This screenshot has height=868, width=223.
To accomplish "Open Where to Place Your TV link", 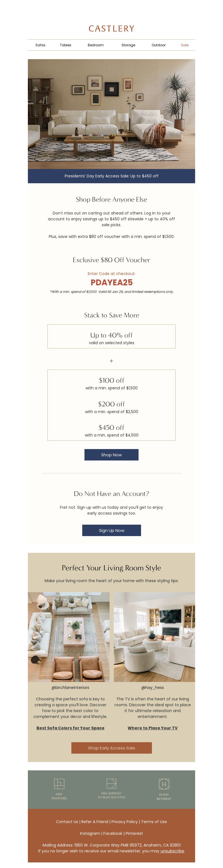I will click(x=152, y=728).
